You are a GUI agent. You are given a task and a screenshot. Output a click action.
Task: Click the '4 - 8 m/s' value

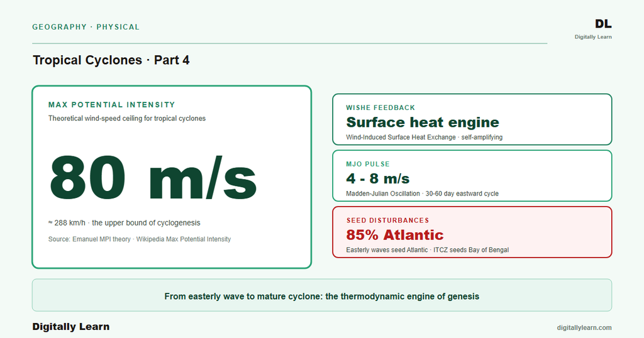point(378,179)
